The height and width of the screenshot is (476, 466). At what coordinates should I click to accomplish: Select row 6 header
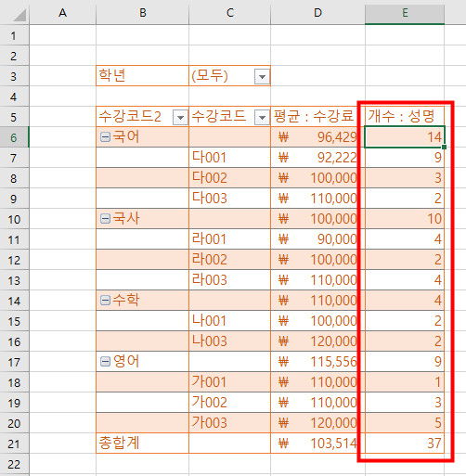point(14,137)
